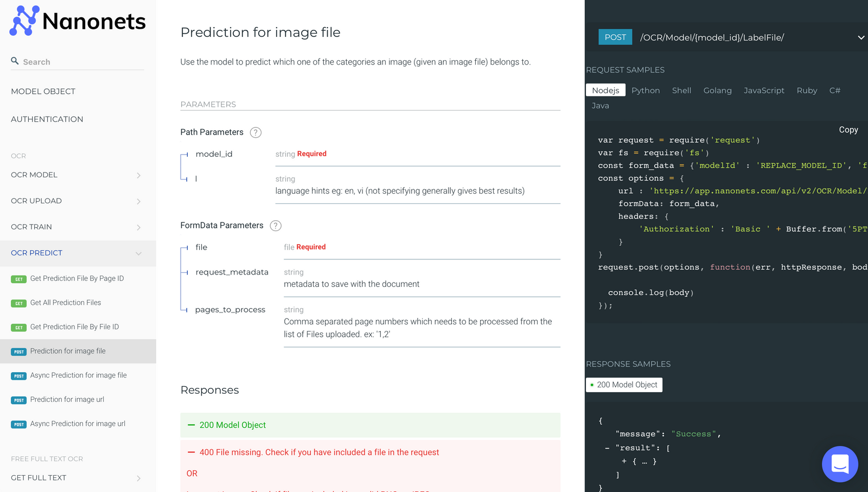This screenshot has height=492, width=868.
Task: Click the search magnifier icon
Action: pos(15,61)
